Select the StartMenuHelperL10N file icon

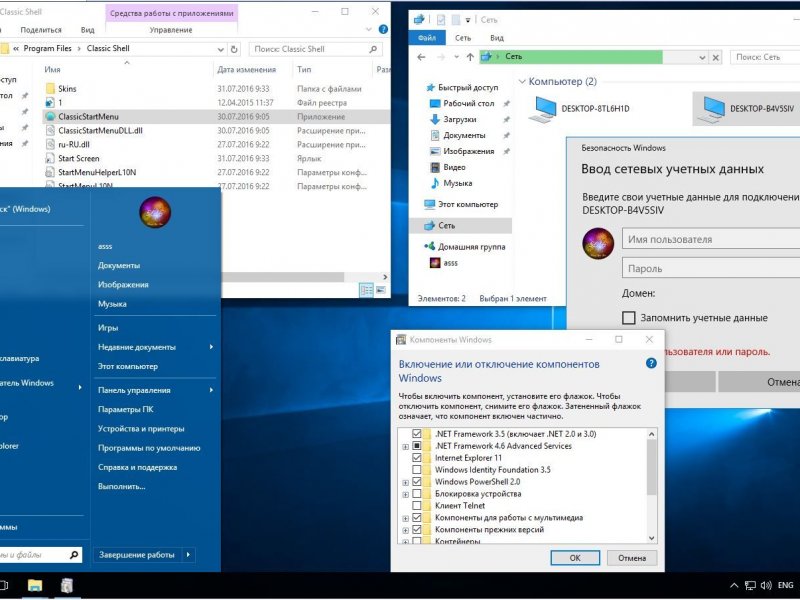click(50, 172)
